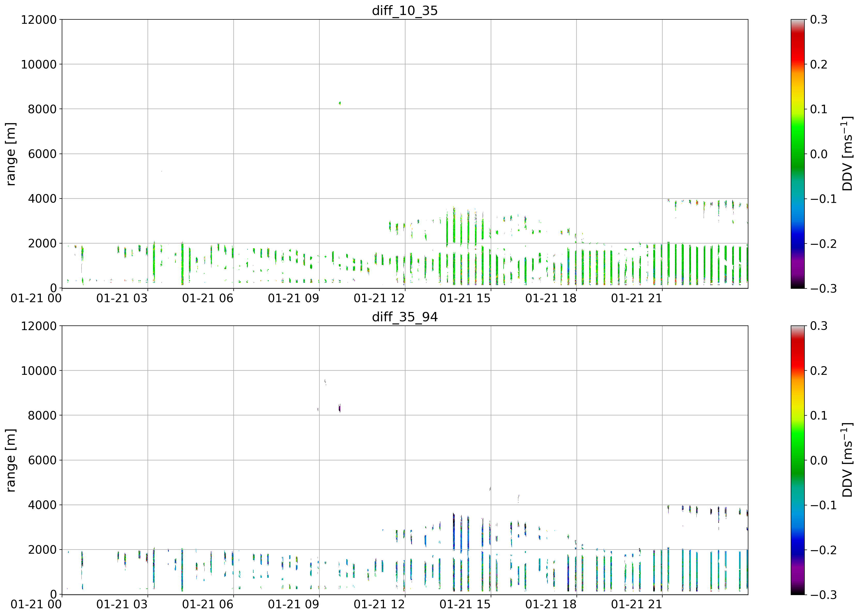Click the 01-21 03 x-tick under diff_10_35
Screen dimensions: 860x616
pyautogui.click(x=122, y=298)
